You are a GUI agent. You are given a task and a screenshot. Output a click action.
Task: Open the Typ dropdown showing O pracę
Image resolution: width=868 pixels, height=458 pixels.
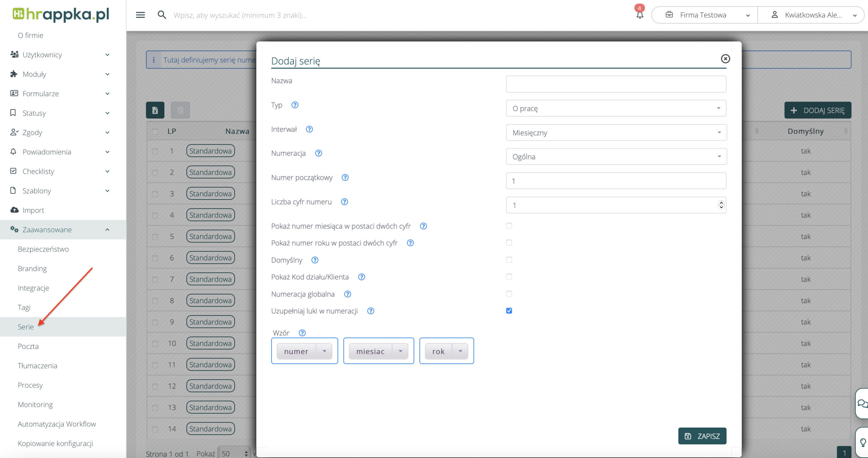(616, 109)
